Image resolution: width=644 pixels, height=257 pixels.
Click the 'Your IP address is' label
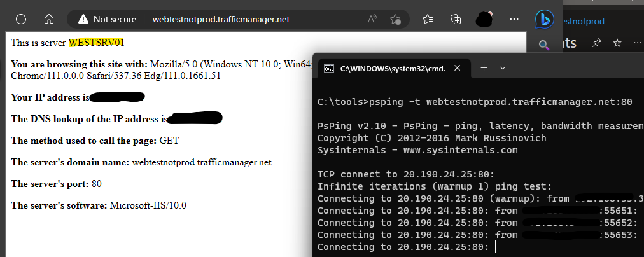(x=50, y=97)
